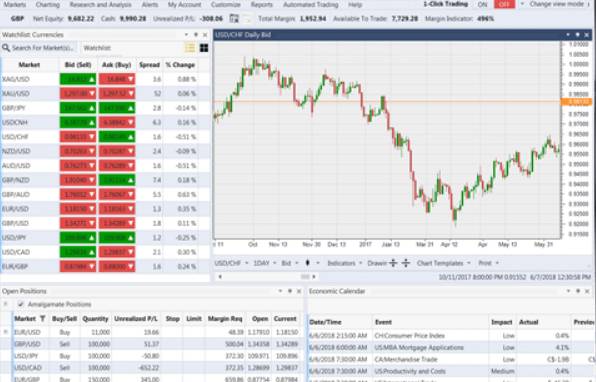Pin the Watchlist Currencies panel
The image size is (596, 382).
pyautogui.click(x=196, y=35)
